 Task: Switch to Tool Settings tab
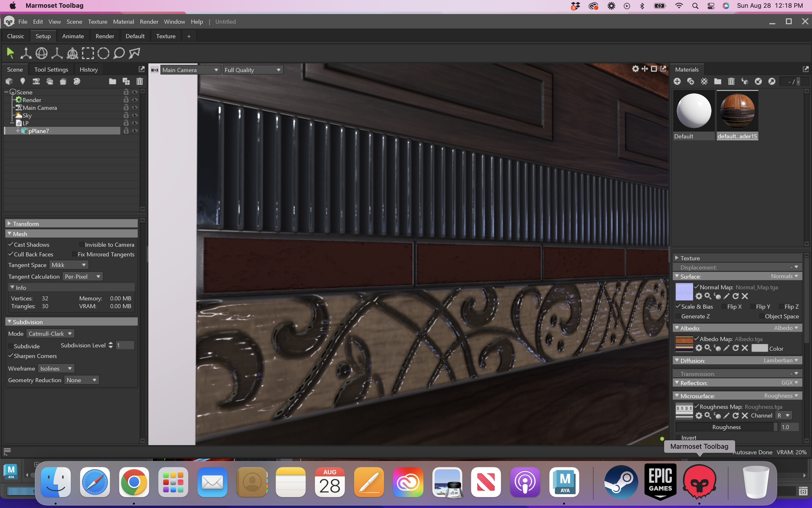pyautogui.click(x=51, y=69)
